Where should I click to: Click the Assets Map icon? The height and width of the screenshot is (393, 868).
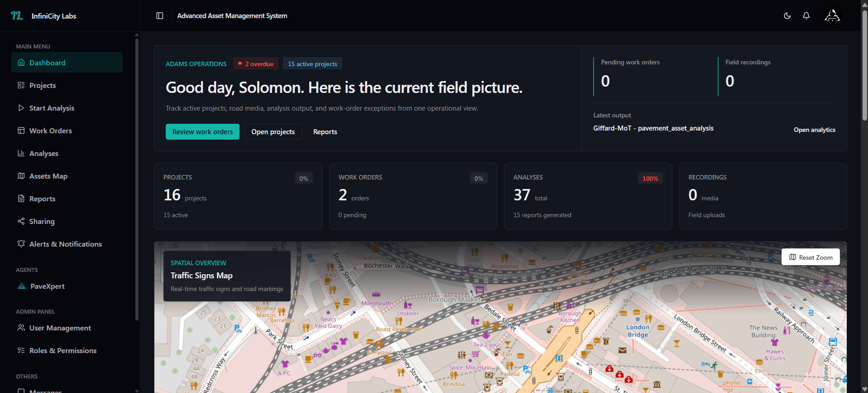pos(21,176)
